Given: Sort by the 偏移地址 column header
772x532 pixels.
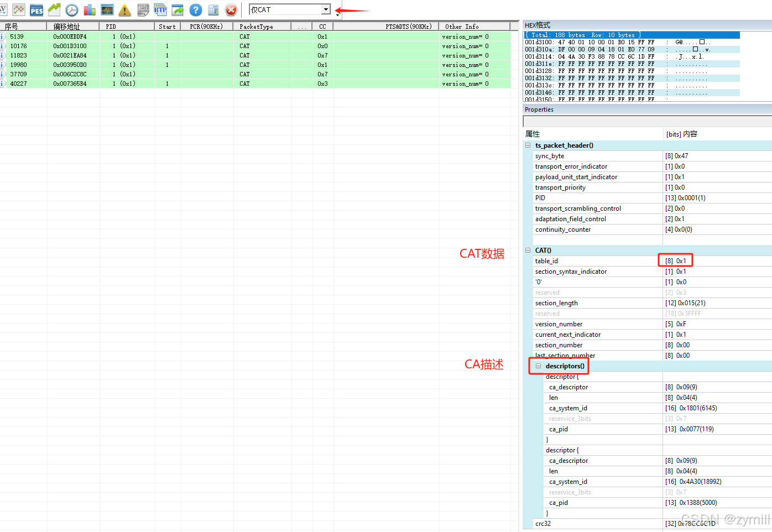Looking at the screenshot, I should 73,26.
